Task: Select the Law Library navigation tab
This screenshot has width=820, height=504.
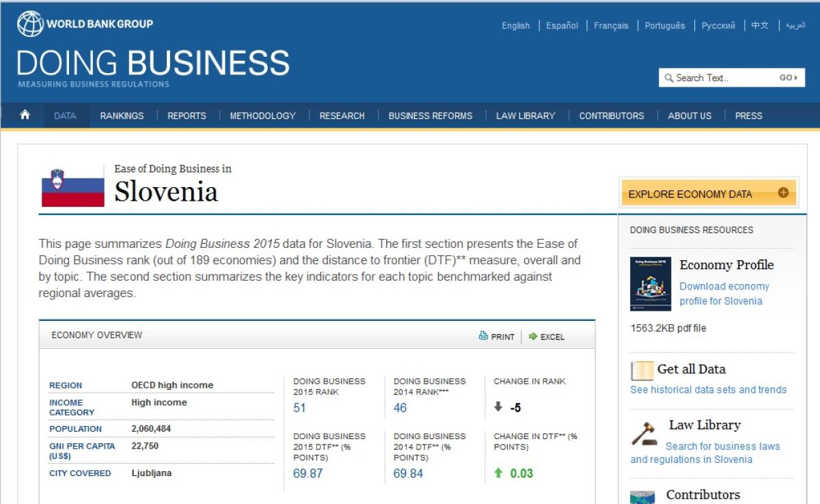Action: [x=525, y=116]
